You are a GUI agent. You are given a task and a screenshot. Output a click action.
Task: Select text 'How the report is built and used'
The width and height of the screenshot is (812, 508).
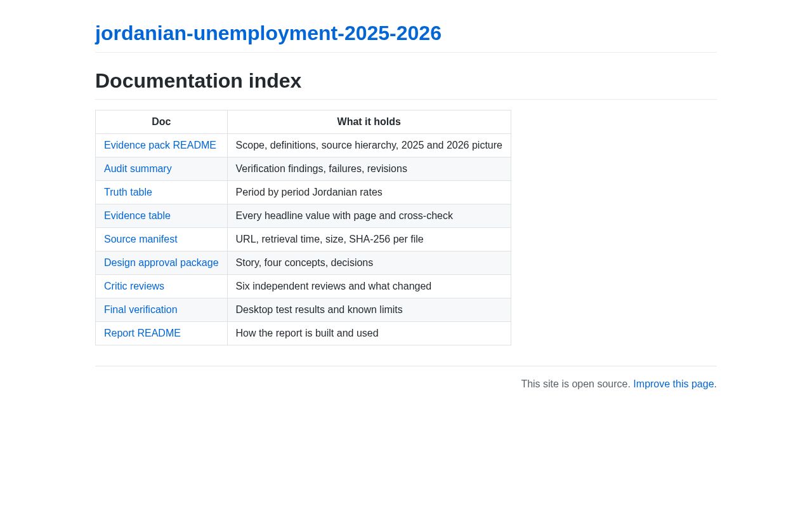tap(307, 333)
